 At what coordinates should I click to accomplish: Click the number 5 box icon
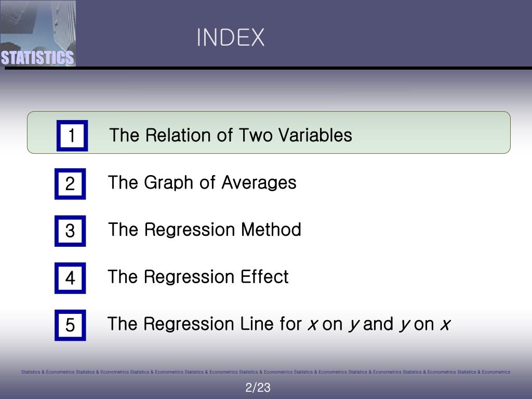[70, 325]
